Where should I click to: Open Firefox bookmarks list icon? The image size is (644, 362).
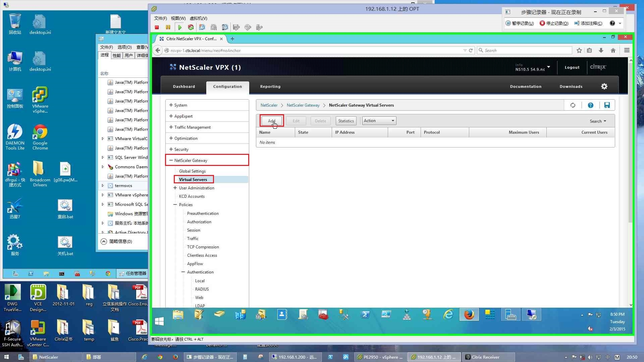coord(589,50)
